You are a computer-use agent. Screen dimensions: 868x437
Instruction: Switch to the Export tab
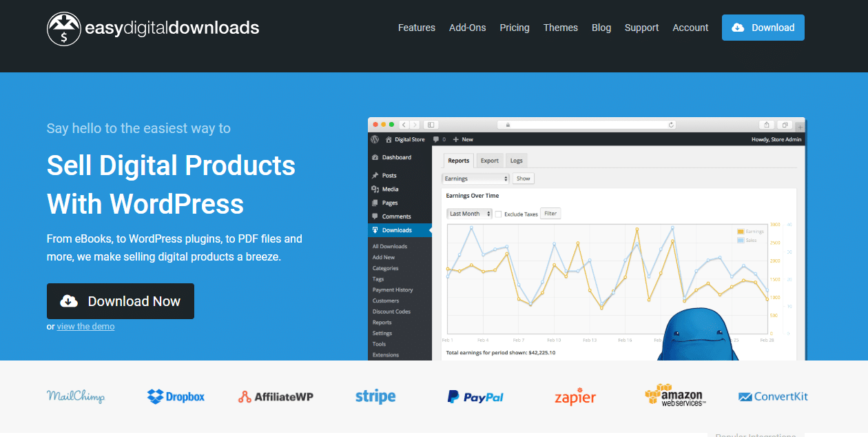point(489,160)
